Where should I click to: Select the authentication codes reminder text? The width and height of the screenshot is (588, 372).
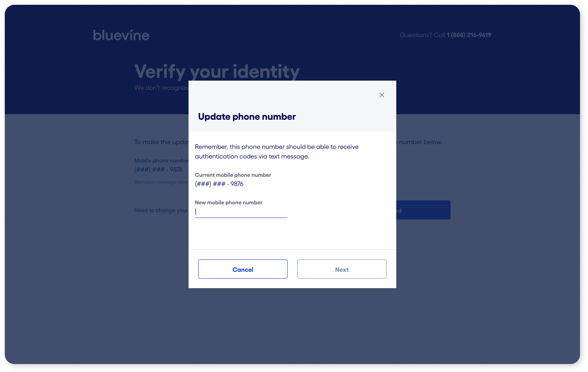click(277, 151)
